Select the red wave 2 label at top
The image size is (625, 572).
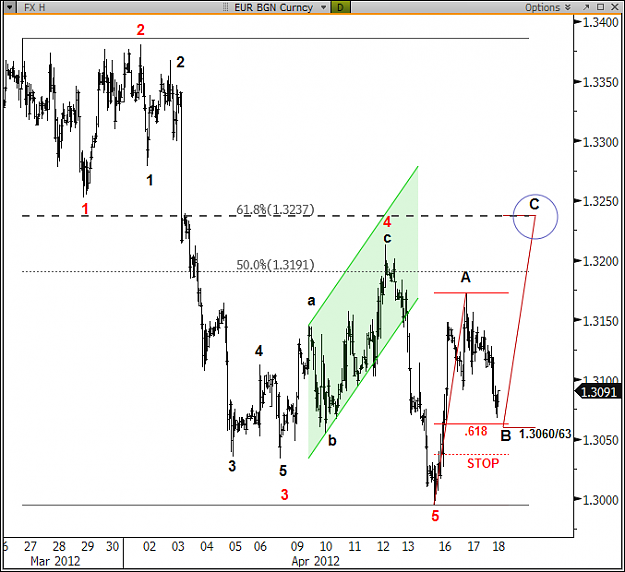(x=140, y=30)
